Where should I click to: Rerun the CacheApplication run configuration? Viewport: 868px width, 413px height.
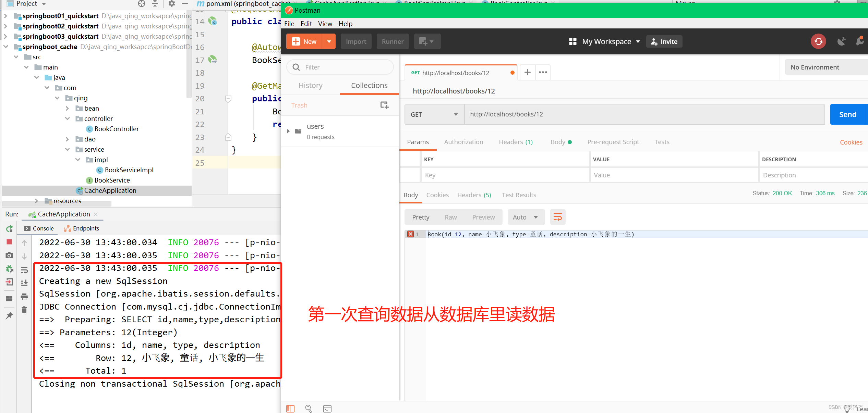coord(9,228)
